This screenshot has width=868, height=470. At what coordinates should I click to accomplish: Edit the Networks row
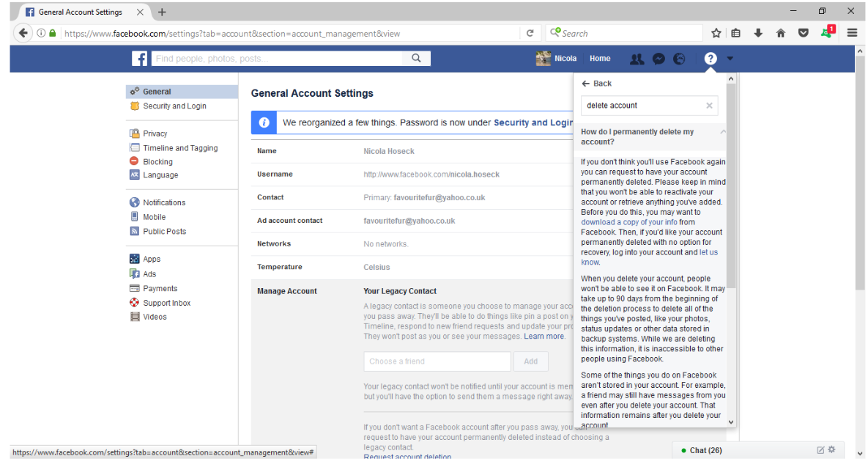(412, 244)
